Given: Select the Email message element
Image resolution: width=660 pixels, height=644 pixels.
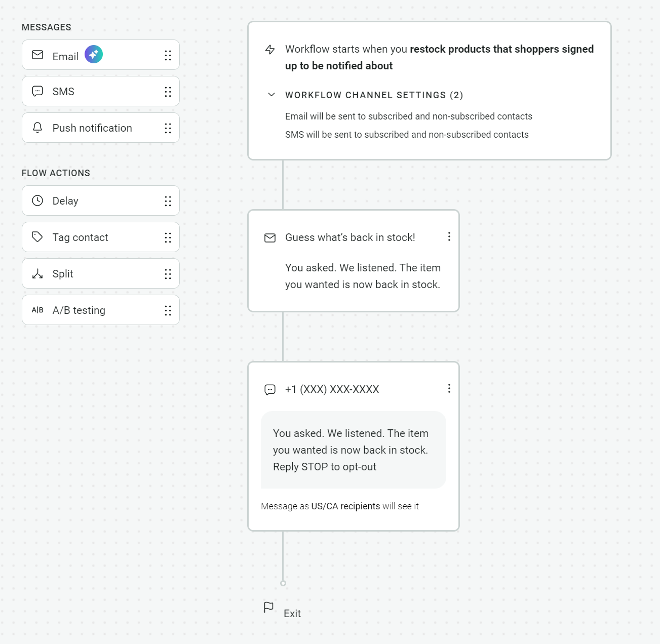Looking at the screenshot, I should 100,55.
